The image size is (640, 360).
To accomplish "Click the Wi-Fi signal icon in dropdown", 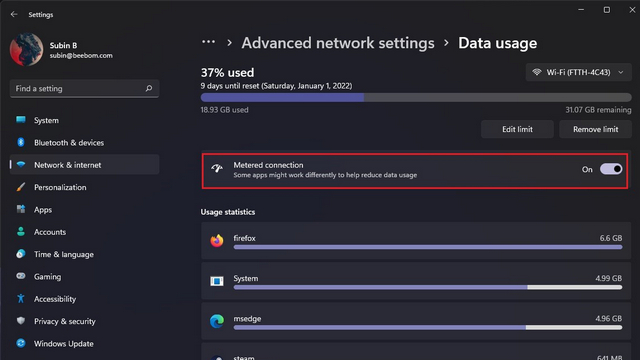I will (537, 72).
